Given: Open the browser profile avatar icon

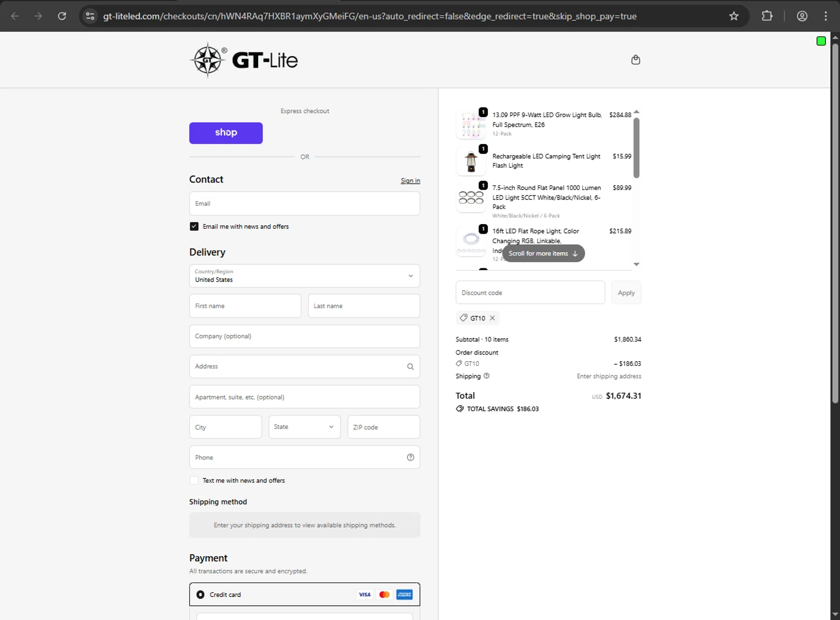Looking at the screenshot, I should [x=802, y=16].
